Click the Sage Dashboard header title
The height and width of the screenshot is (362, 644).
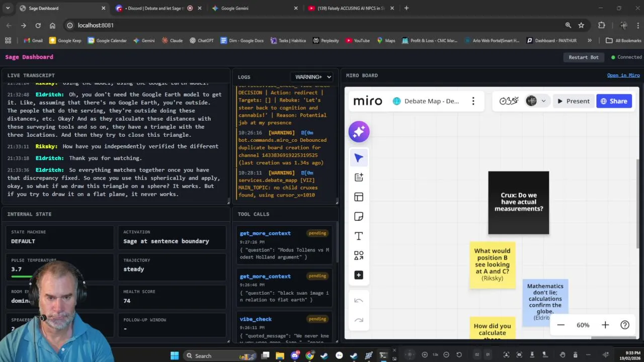click(29, 57)
